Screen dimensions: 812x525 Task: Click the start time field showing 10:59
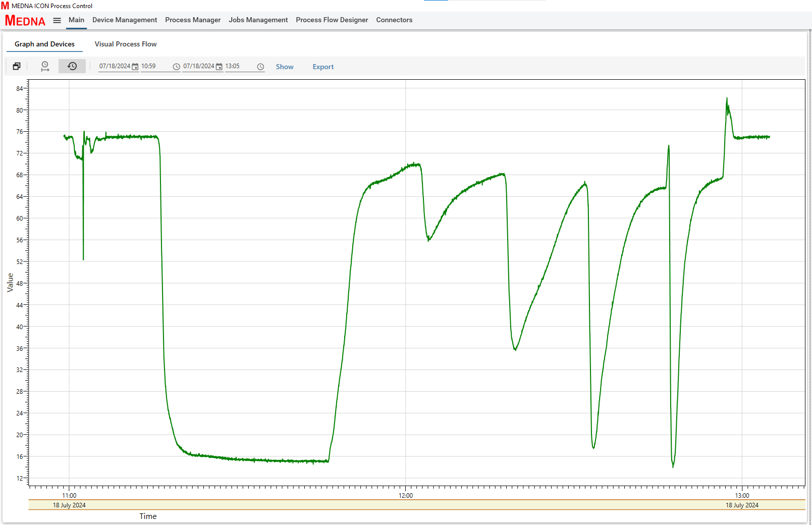(154, 66)
